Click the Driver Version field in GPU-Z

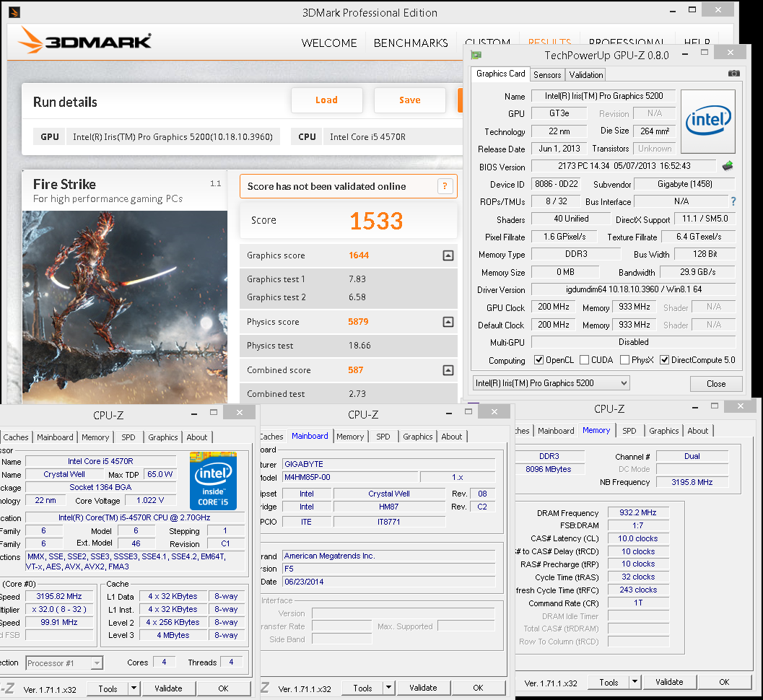click(x=633, y=289)
